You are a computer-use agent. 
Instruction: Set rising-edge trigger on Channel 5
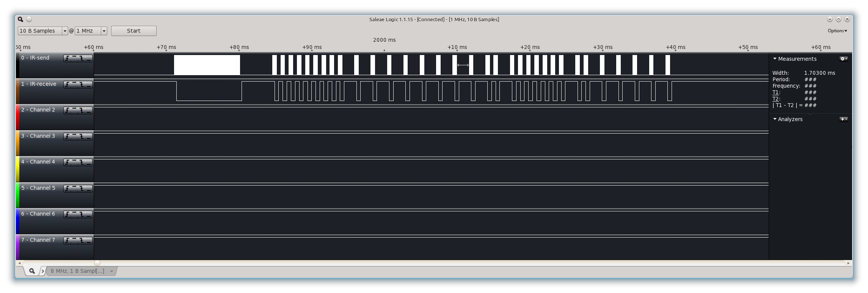(x=67, y=189)
